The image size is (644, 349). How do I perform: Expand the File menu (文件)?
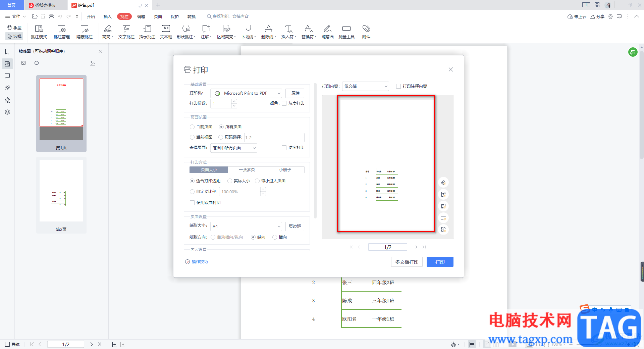coord(15,16)
